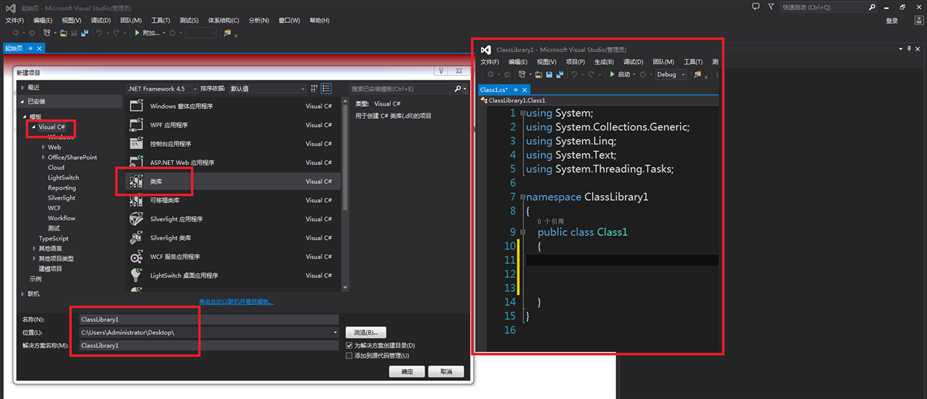Click the WPF application template icon
927x399 pixels.
pos(136,125)
